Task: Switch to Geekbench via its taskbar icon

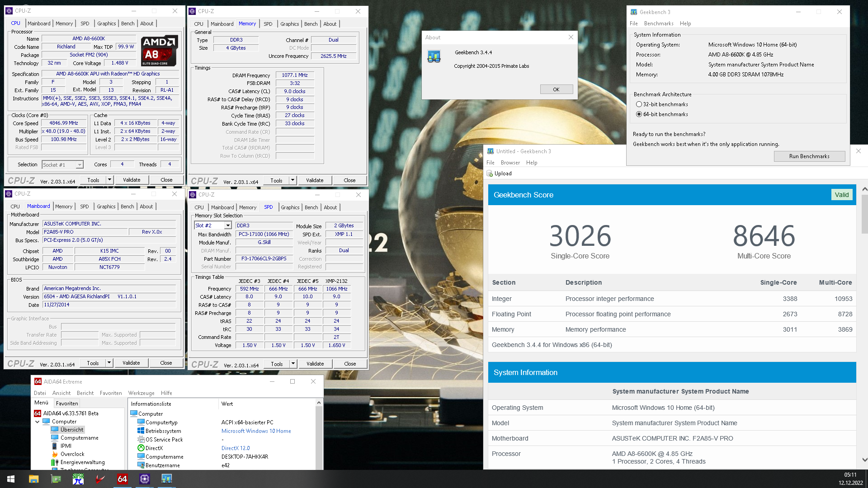Action: (167, 479)
